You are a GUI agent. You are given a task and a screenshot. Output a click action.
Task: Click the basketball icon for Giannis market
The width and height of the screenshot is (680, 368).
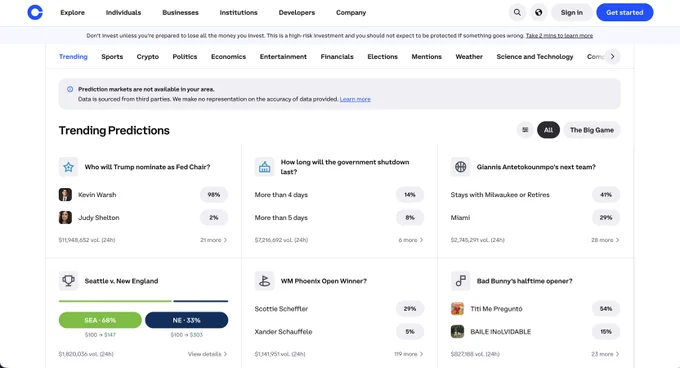(461, 167)
